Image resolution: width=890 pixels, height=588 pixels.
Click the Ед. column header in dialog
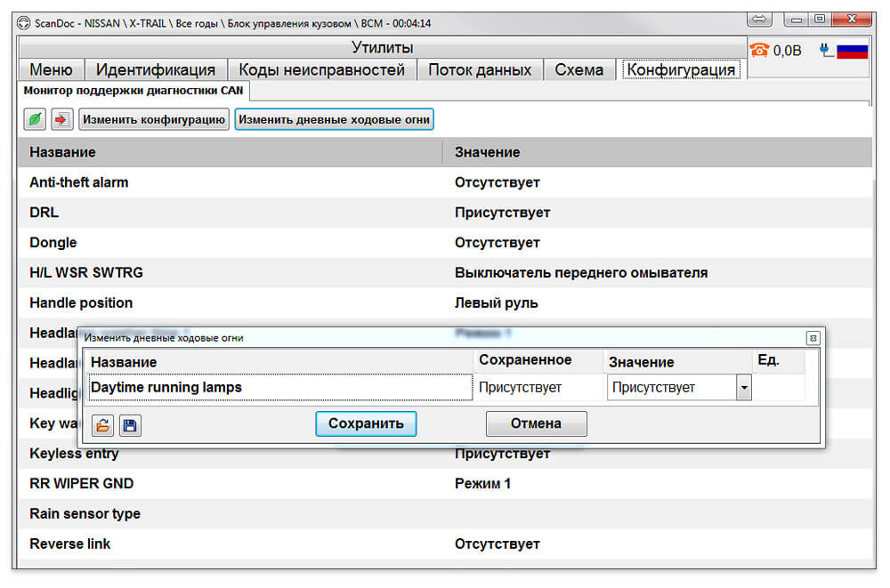pyautogui.click(x=779, y=360)
